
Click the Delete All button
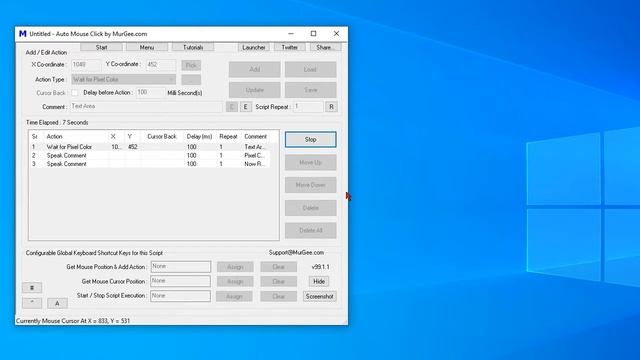pyautogui.click(x=310, y=231)
